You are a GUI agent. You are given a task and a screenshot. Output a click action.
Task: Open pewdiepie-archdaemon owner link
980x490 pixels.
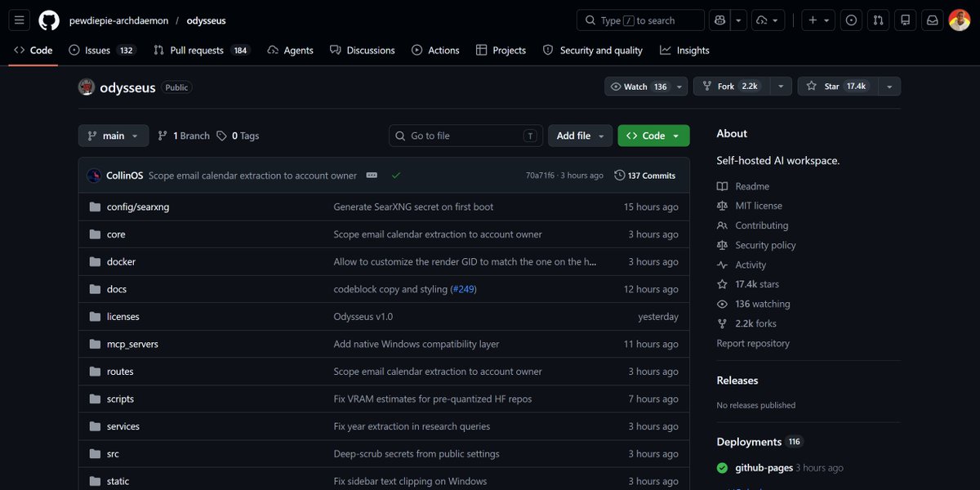pyautogui.click(x=118, y=20)
